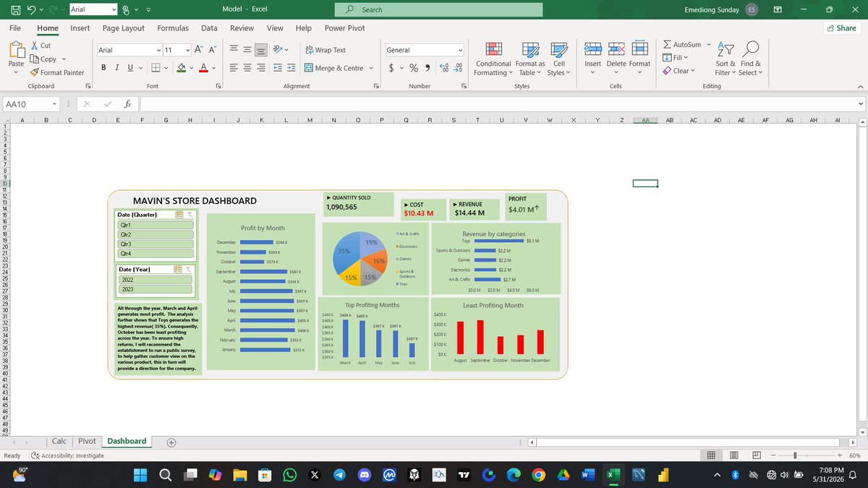Viewport: 868px width, 488px height.
Task: Toggle Multi-Select on Date (Year) slicer
Action: [179, 269]
